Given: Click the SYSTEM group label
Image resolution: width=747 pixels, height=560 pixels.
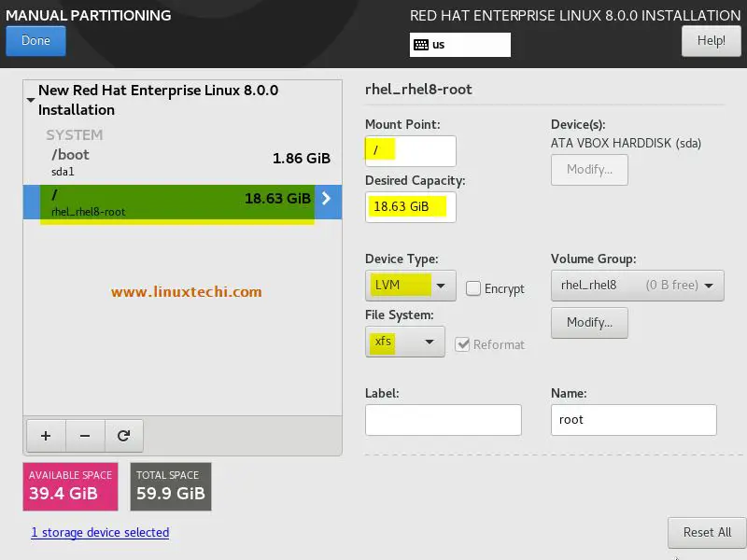Looking at the screenshot, I should point(75,134).
